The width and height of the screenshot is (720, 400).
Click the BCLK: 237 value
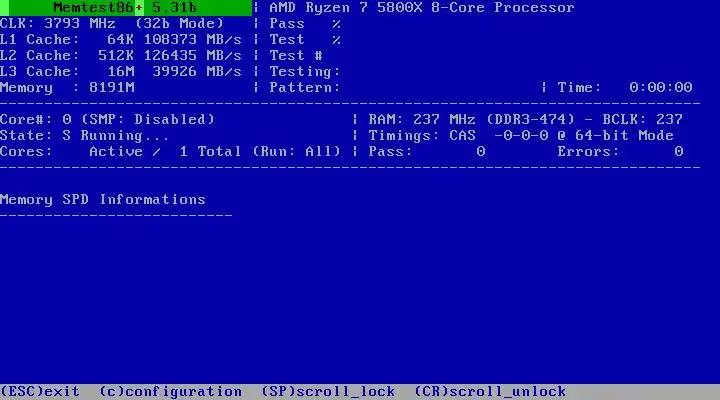643,120
